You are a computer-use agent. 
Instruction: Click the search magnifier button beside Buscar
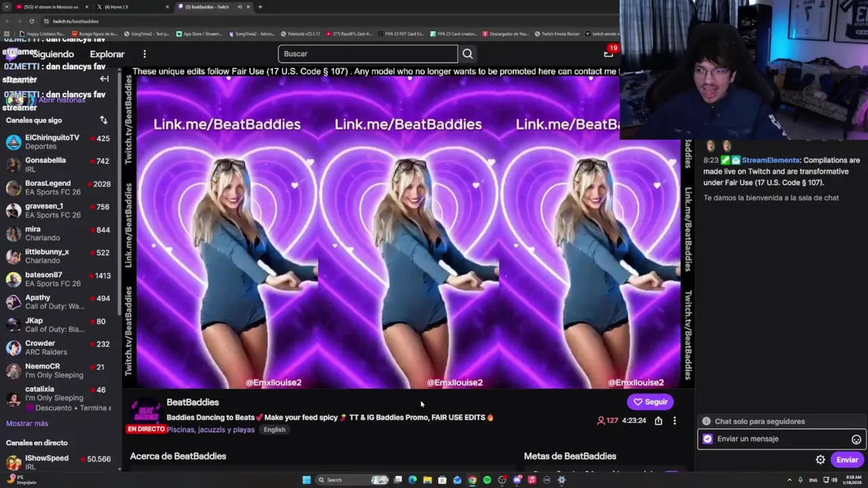467,54
